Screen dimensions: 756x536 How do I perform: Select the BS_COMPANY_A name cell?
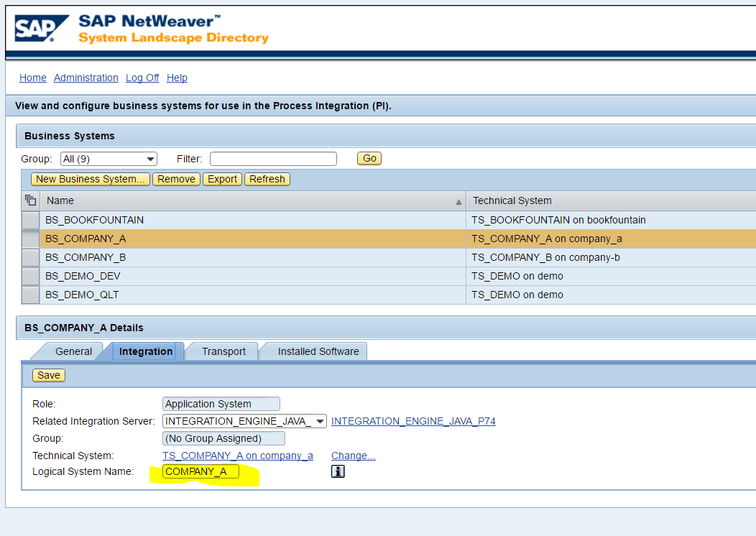coord(253,239)
